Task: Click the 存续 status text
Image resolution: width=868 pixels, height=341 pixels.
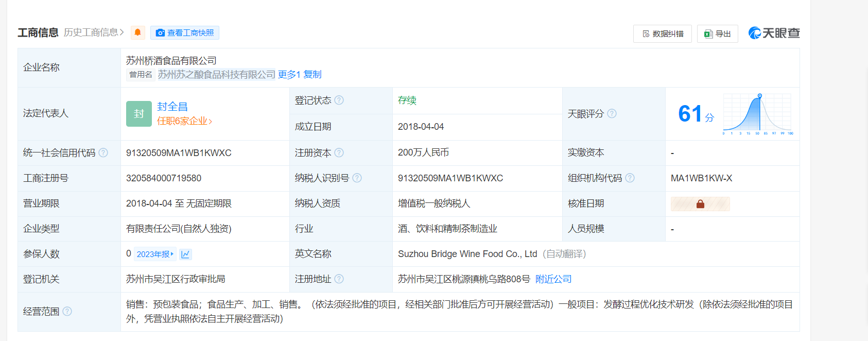Action: 407,100
